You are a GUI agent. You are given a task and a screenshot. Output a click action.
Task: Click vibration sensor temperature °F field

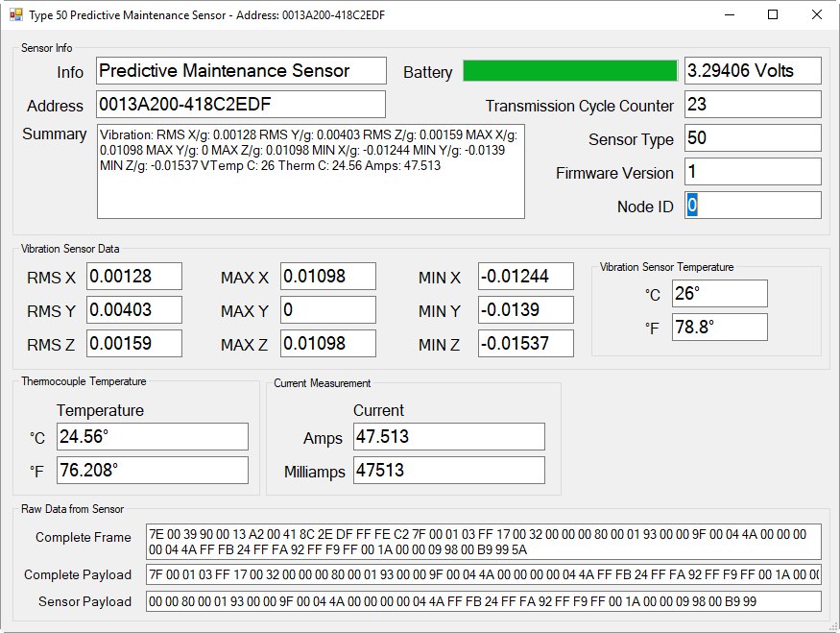coord(720,327)
